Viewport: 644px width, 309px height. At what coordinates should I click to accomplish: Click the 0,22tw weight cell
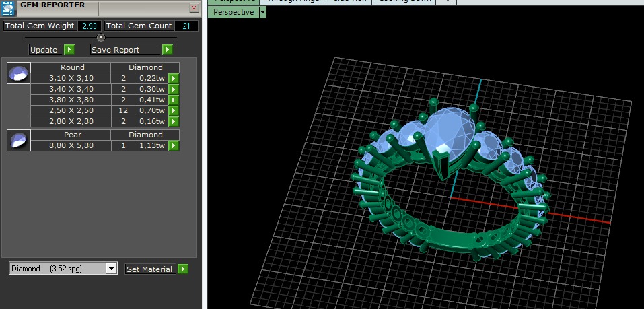(151, 78)
